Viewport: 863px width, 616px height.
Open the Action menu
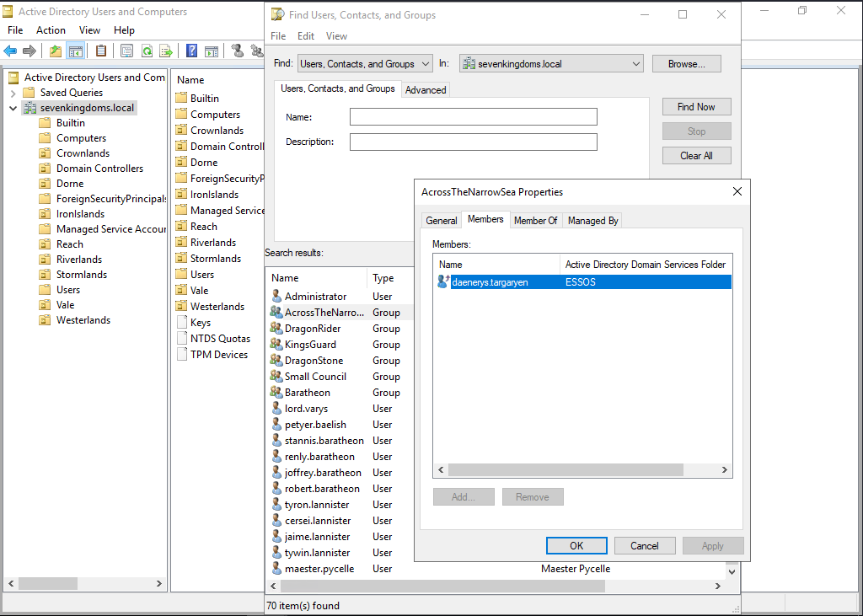(51, 30)
